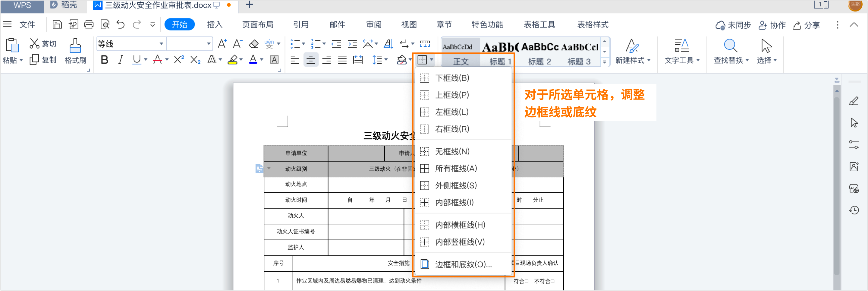Click the Save icon in quick toolbar
Image resolution: width=868 pixels, height=291 pixels.
coord(57,25)
